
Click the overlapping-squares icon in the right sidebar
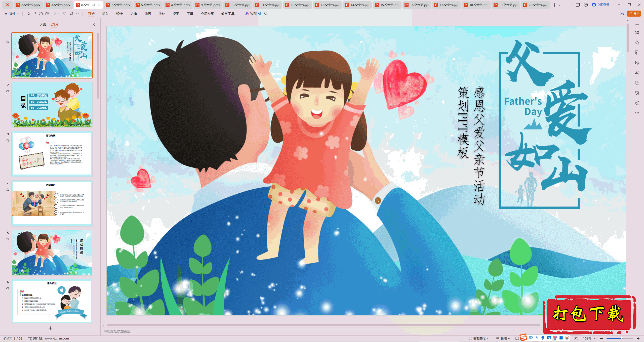(x=637, y=53)
